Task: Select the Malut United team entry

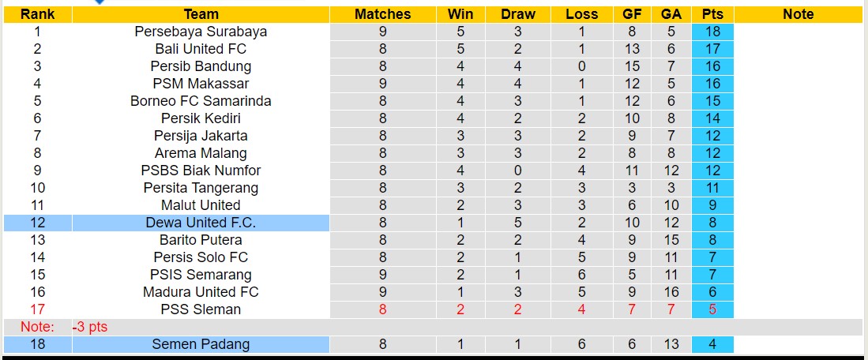Action: pos(201,205)
